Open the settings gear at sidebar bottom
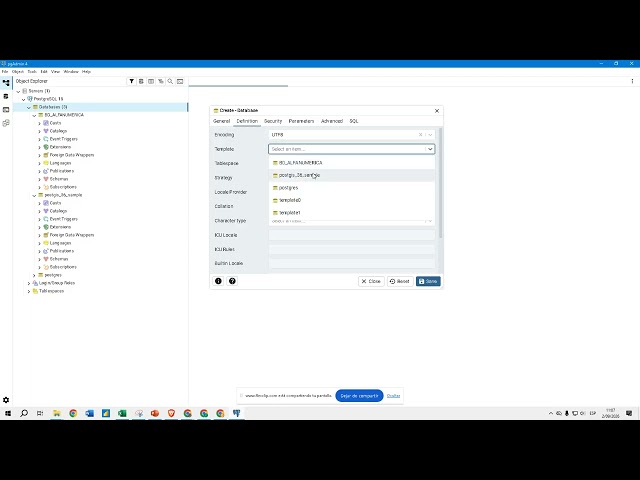Image resolution: width=640 pixels, height=480 pixels. click(x=6, y=400)
